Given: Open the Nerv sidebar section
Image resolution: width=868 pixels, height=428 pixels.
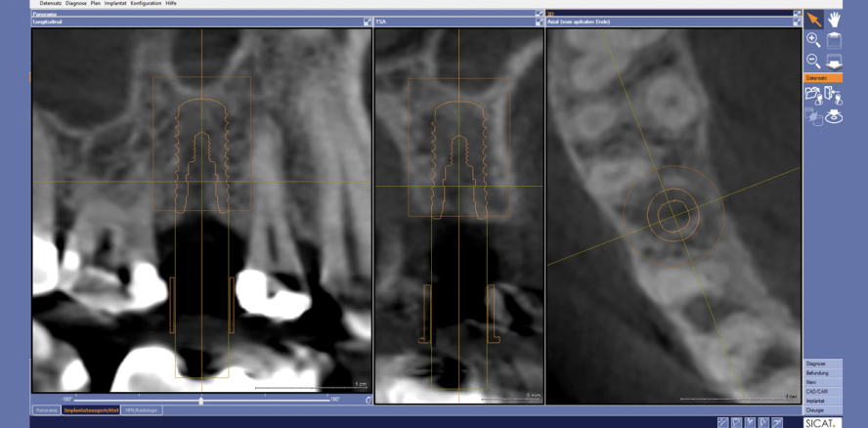Looking at the screenshot, I should [x=823, y=383].
